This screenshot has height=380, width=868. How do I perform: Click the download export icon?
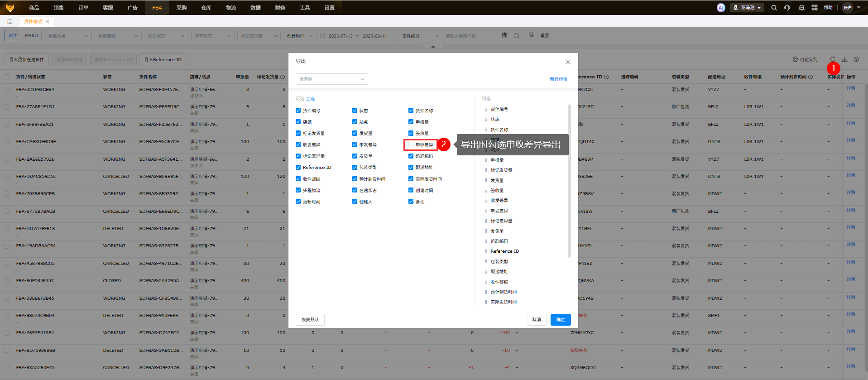pyautogui.click(x=844, y=59)
